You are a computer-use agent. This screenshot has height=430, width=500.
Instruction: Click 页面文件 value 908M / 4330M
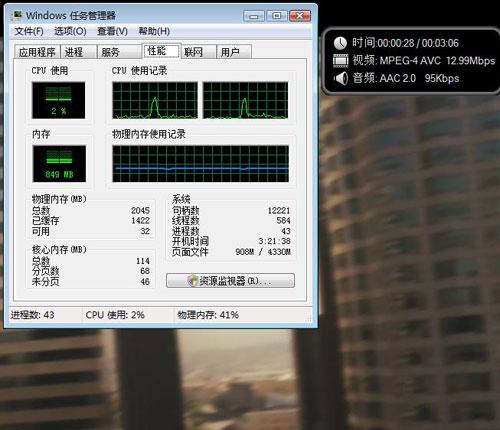coord(263,252)
